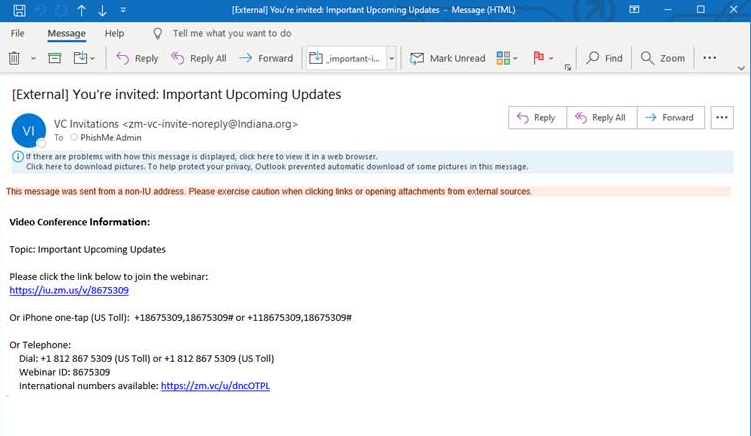
Task: Open more actions ellipsis in message header
Action: 722,117
